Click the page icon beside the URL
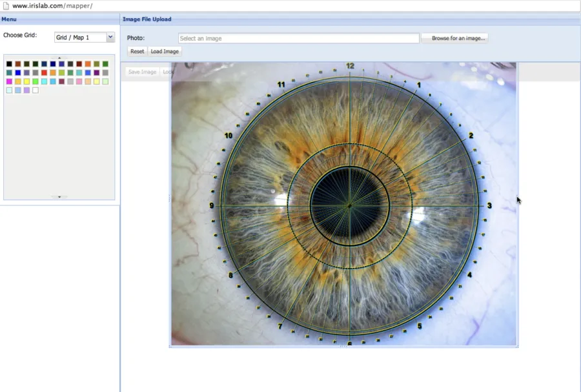 (x=6, y=6)
